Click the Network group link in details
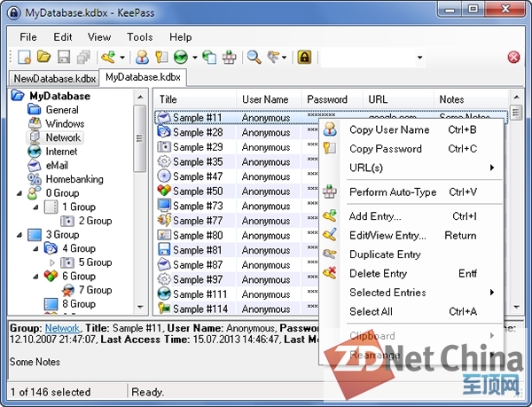Screen dimensions: 532x407 [x=62, y=328]
